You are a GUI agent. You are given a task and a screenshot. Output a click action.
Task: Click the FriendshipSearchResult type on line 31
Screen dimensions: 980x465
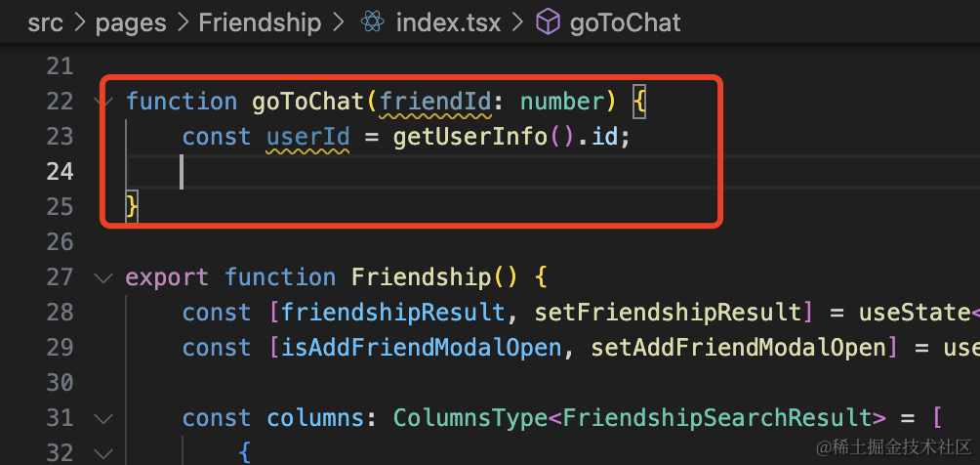click(717, 418)
